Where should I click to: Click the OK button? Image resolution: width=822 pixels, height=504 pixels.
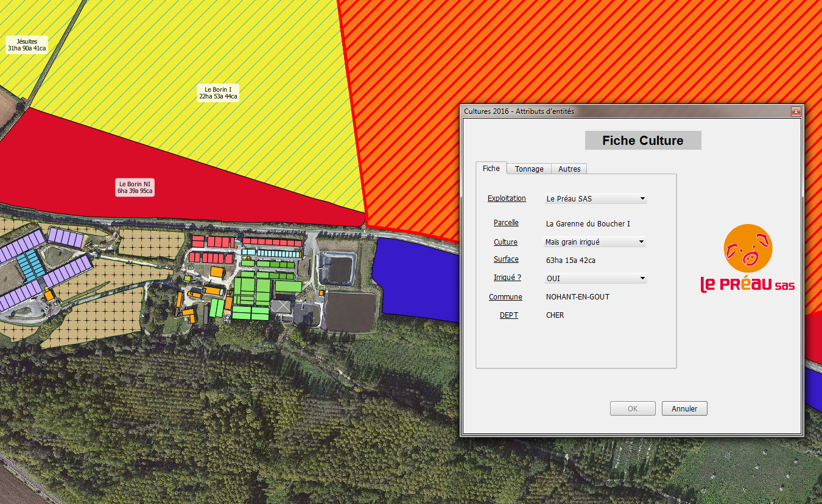coord(633,408)
